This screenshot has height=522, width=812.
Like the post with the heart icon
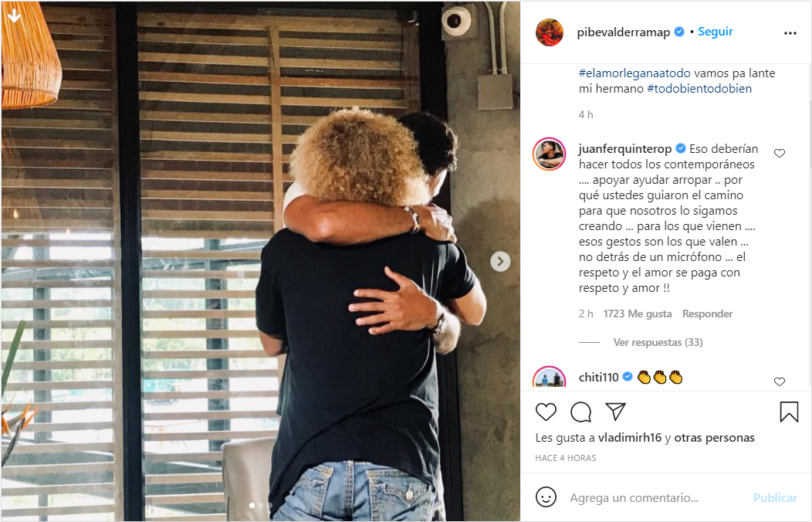[546, 412]
